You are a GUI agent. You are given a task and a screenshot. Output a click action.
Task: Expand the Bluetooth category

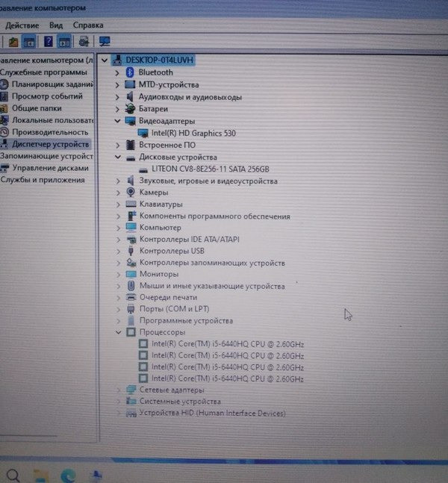117,73
